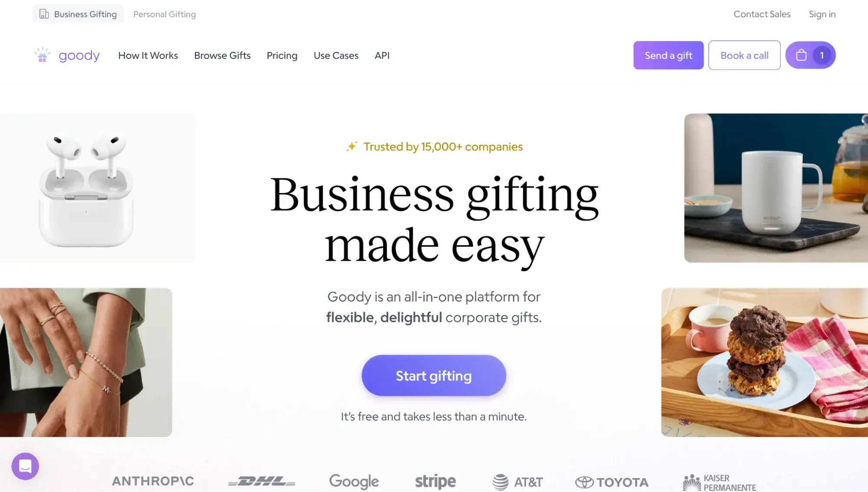This screenshot has width=868, height=492.
Task: Click the Sign in link
Action: 822,14
